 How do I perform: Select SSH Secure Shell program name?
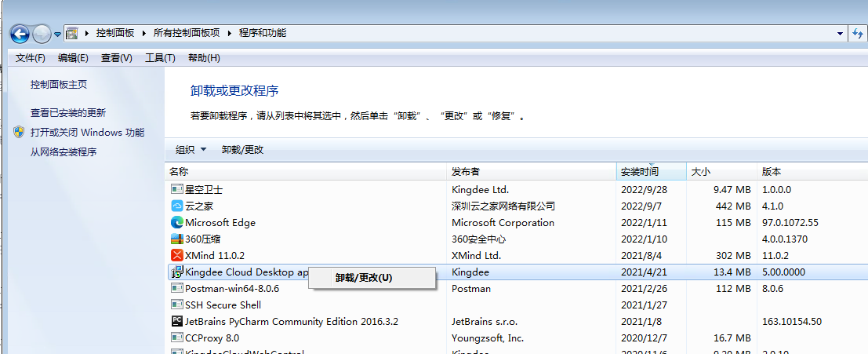223,305
